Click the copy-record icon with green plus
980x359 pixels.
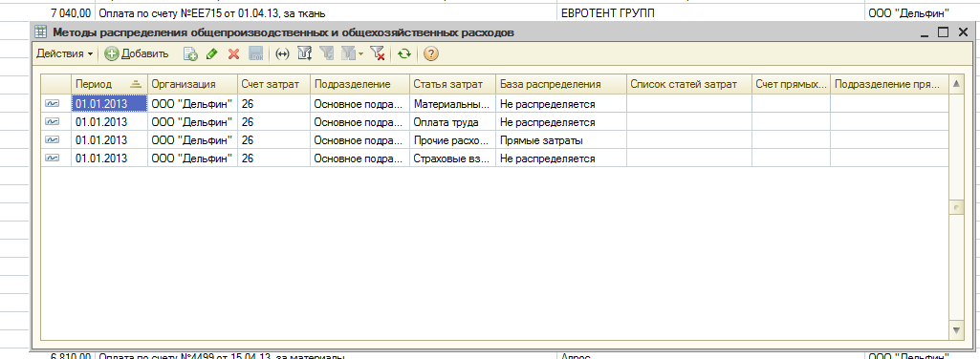pyautogui.click(x=190, y=54)
